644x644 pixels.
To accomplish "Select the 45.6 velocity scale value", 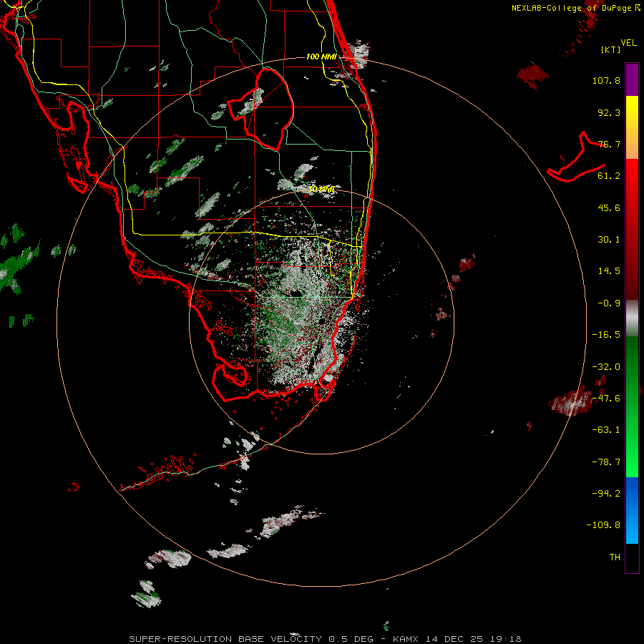I will (x=609, y=208).
